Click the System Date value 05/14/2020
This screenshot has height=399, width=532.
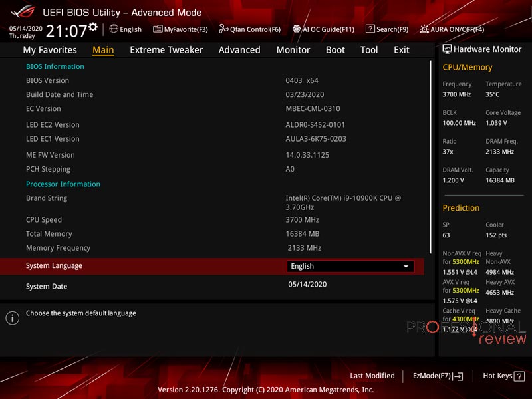click(x=307, y=285)
